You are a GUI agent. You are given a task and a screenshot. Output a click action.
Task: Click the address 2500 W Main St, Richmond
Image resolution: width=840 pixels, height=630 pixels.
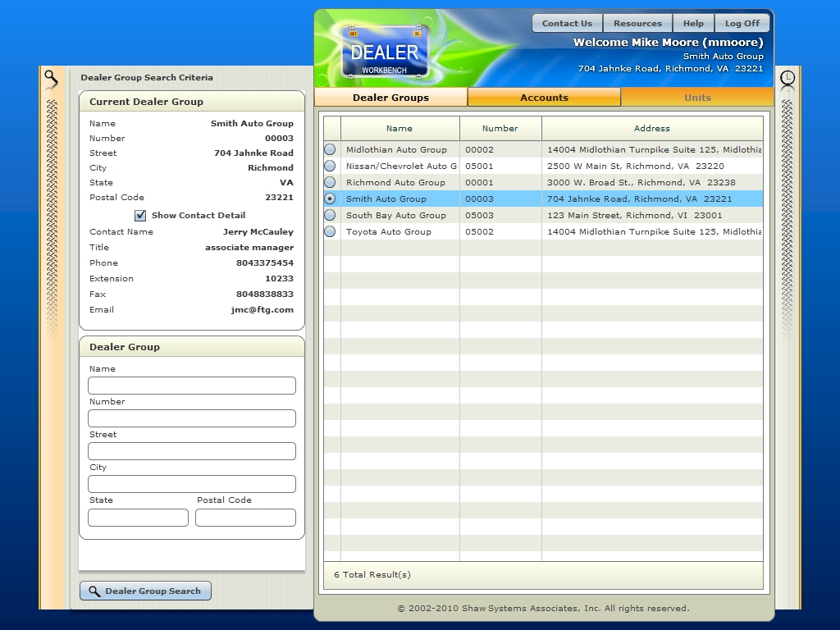tap(636, 166)
